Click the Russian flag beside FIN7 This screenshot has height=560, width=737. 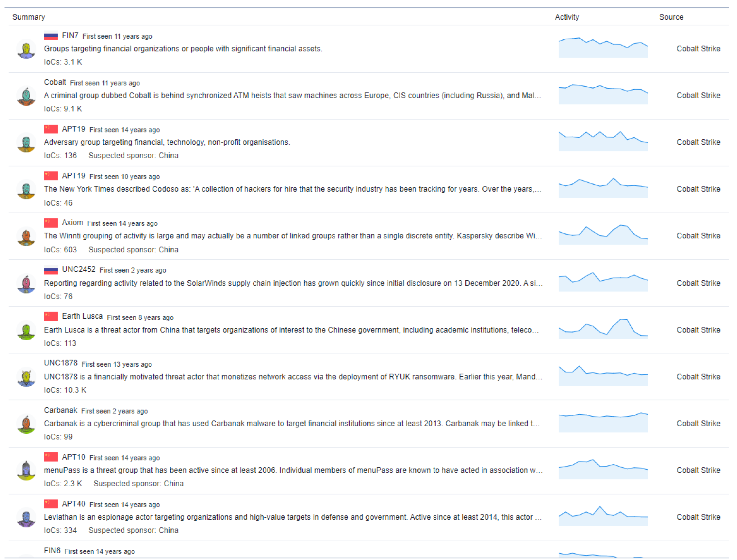click(51, 35)
